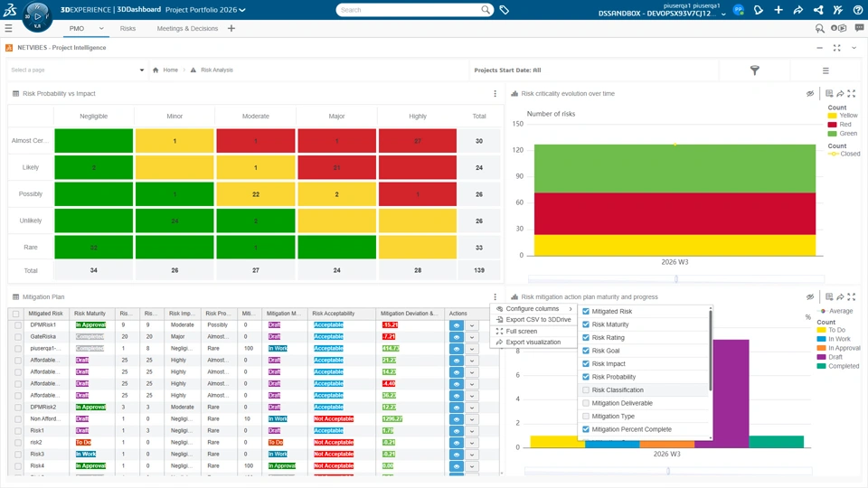Click the share arrow icon in the top bar
This screenshot has height=488, width=868.
point(798,10)
